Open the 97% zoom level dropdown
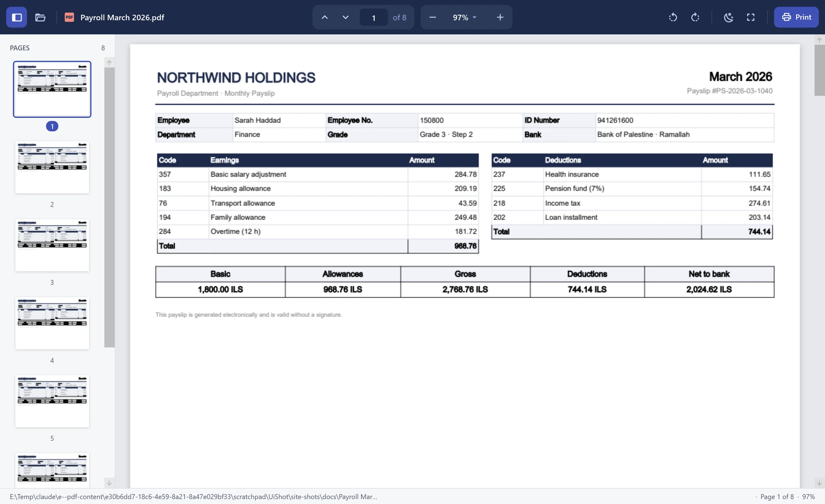The width and height of the screenshot is (825, 504). 464,17
